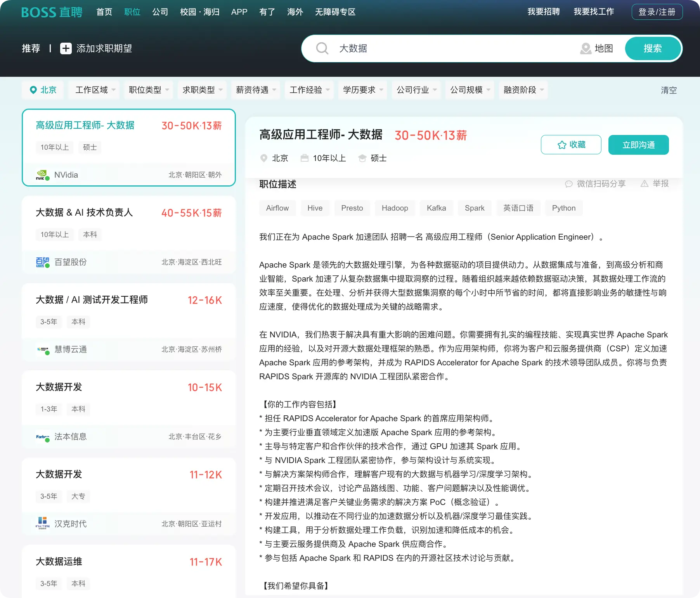Click the star icon to favorite job
The image size is (700, 598).
point(561,145)
